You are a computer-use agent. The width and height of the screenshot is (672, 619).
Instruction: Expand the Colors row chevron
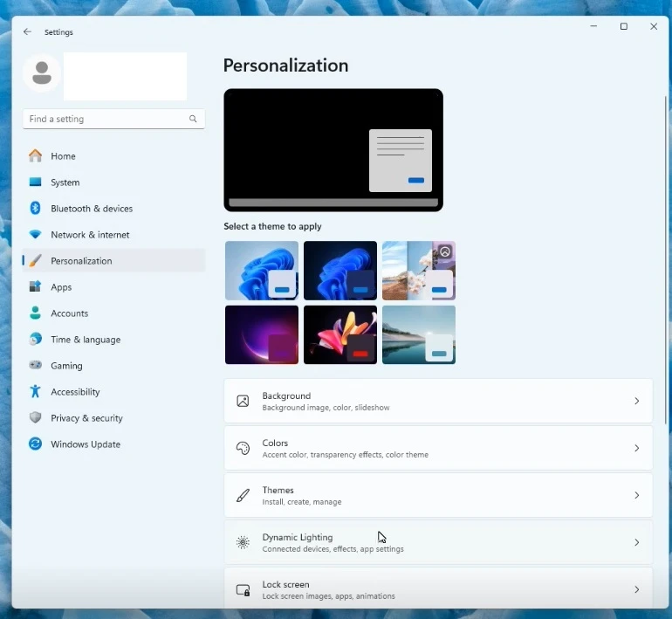pyautogui.click(x=636, y=449)
